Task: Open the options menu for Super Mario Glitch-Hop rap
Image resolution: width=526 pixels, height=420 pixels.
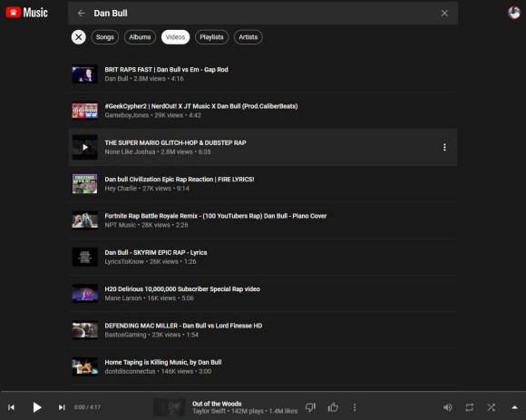Action: click(444, 147)
